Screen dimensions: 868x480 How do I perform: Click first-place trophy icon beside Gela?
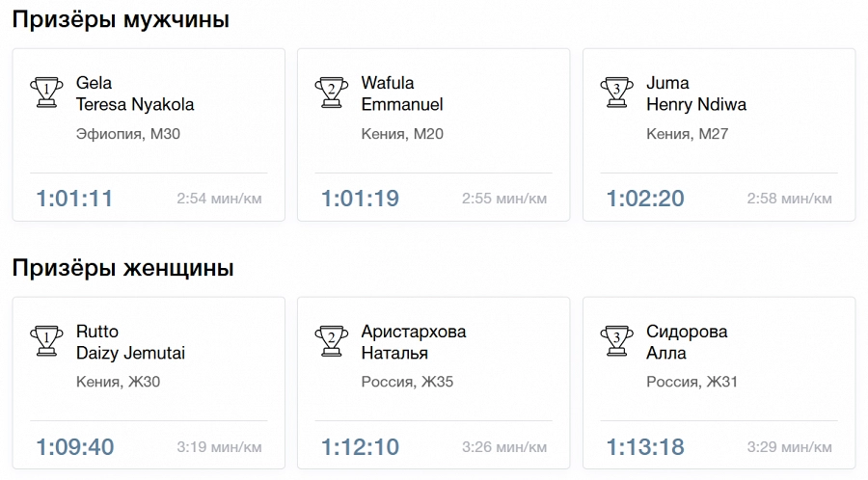coord(46,93)
